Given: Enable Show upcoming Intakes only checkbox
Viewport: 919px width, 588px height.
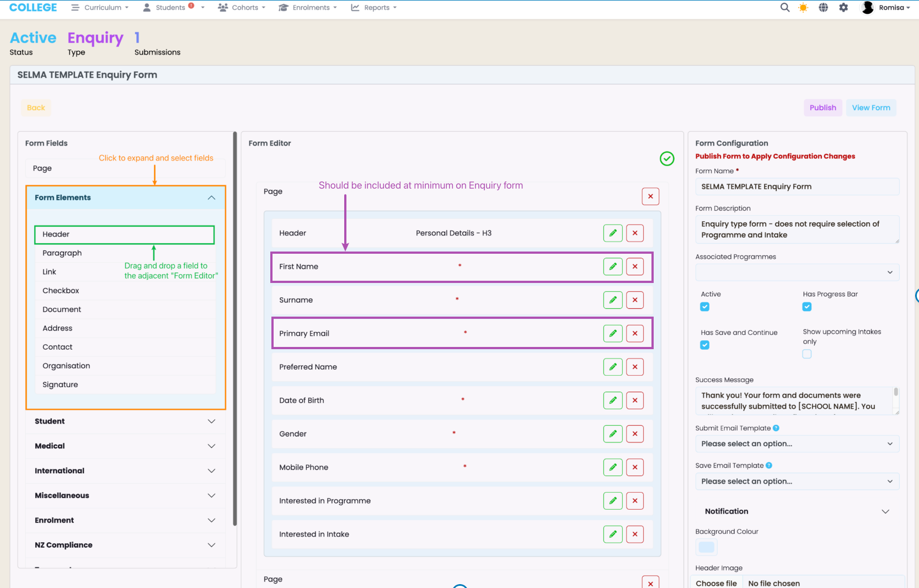Looking at the screenshot, I should tap(806, 354).
